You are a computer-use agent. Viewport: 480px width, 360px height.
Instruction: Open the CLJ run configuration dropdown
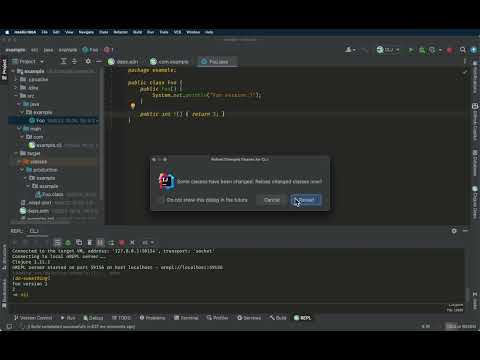(x=388, y=50)
